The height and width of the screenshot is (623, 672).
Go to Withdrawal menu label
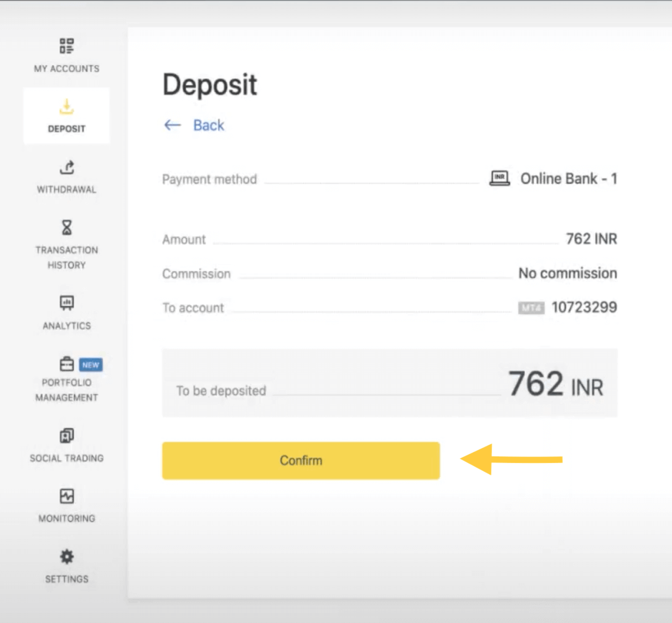(66, 189)
